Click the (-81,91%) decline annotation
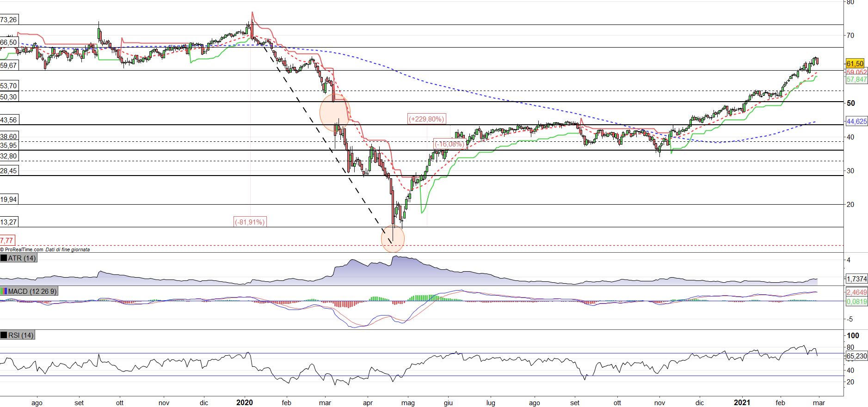This screenshot has width=868, height=407. pos(250,222)
